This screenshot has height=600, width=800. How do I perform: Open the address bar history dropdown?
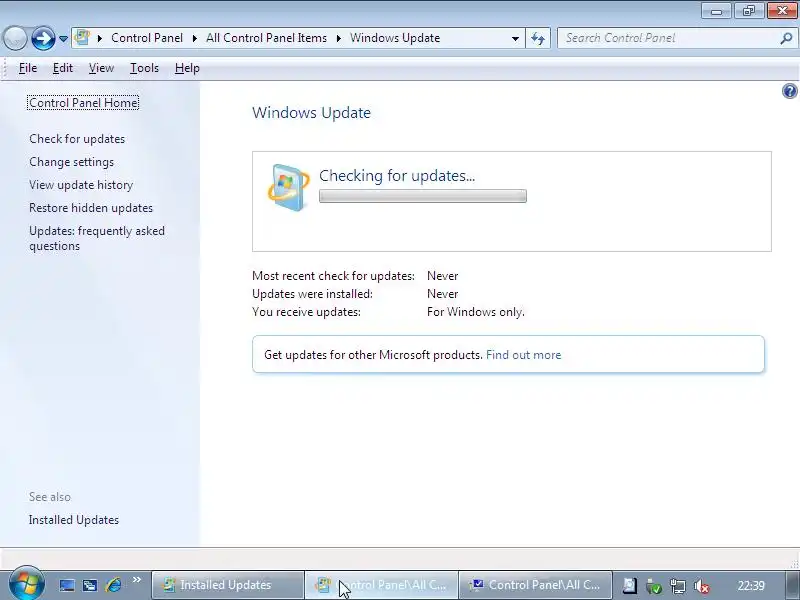point(515,38)
